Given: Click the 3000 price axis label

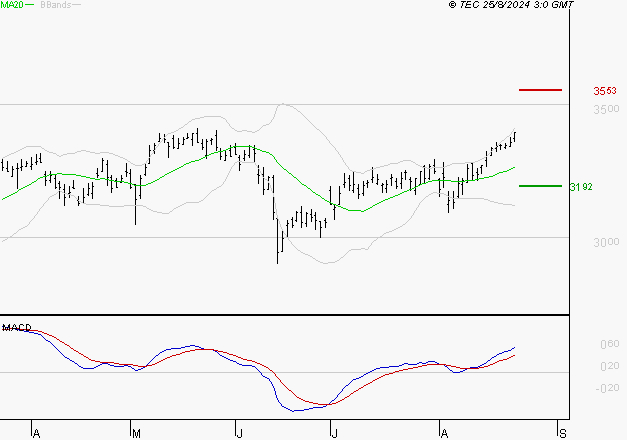Looking at the screenshot, I should pyautogui.click(x=606, y=242).
